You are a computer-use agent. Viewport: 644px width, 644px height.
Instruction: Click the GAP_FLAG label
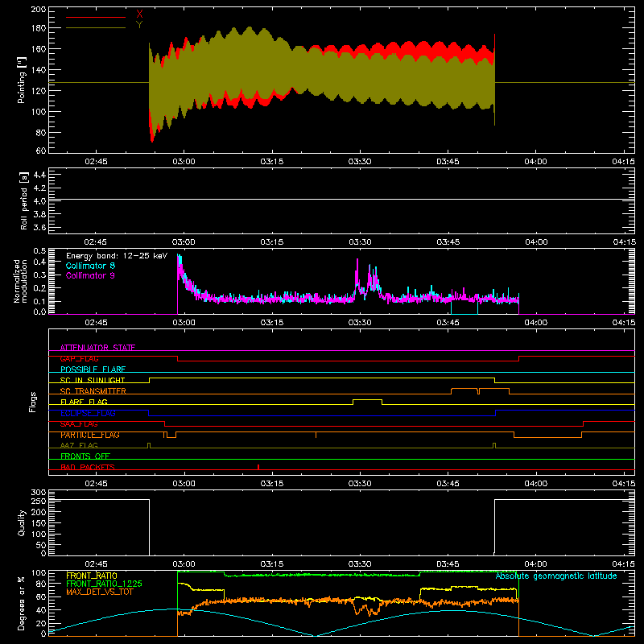(79, 358)
